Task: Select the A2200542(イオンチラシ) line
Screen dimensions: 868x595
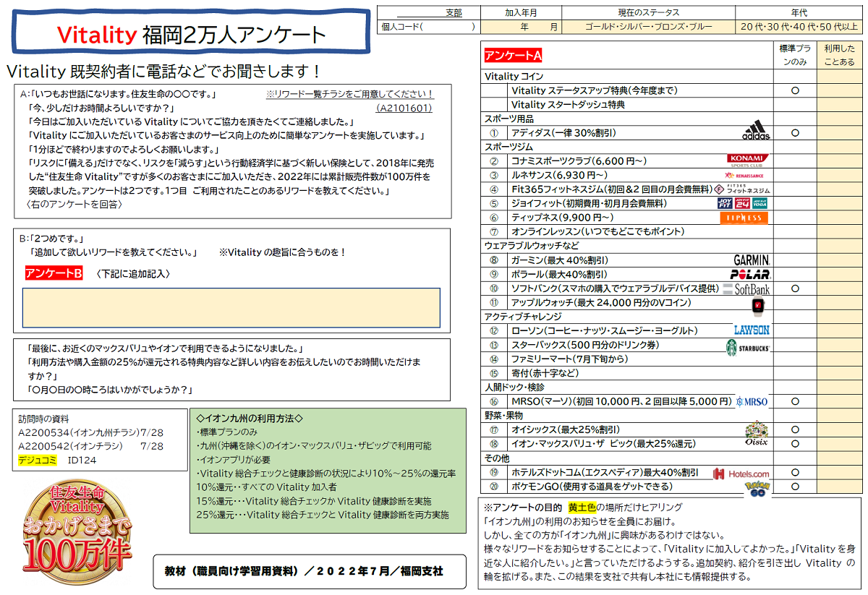Action: (91, 446)
